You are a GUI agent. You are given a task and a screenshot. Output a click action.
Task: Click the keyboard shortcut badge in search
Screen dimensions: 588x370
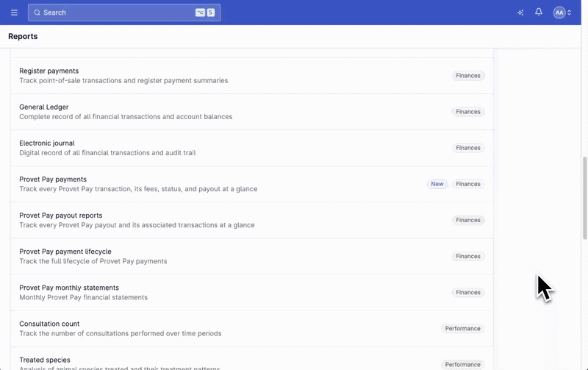click(205, 13)
